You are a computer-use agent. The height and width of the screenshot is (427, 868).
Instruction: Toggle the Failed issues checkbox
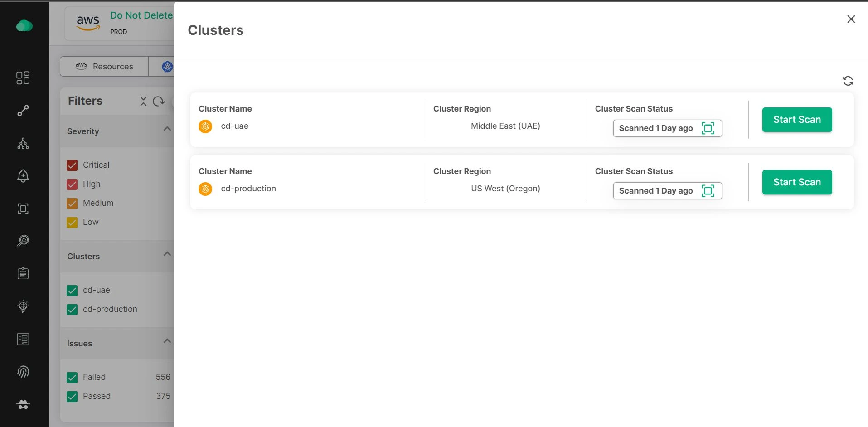pos(72,378)
